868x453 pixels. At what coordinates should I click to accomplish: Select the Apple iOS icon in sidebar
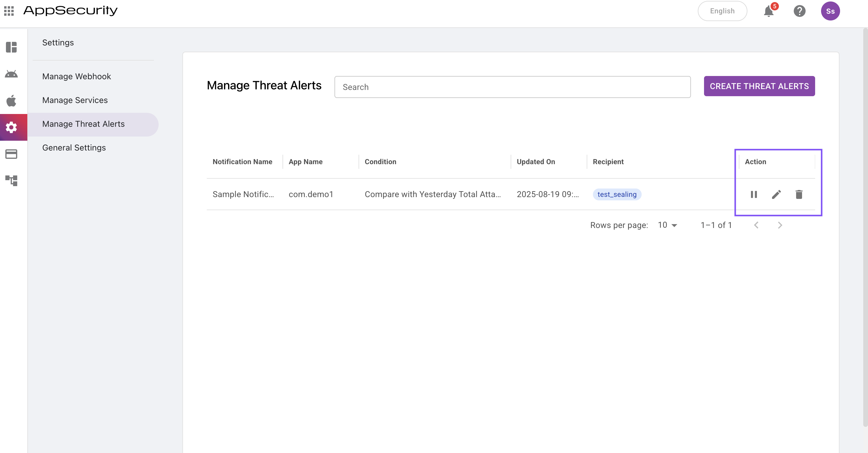tap(12, 101)
